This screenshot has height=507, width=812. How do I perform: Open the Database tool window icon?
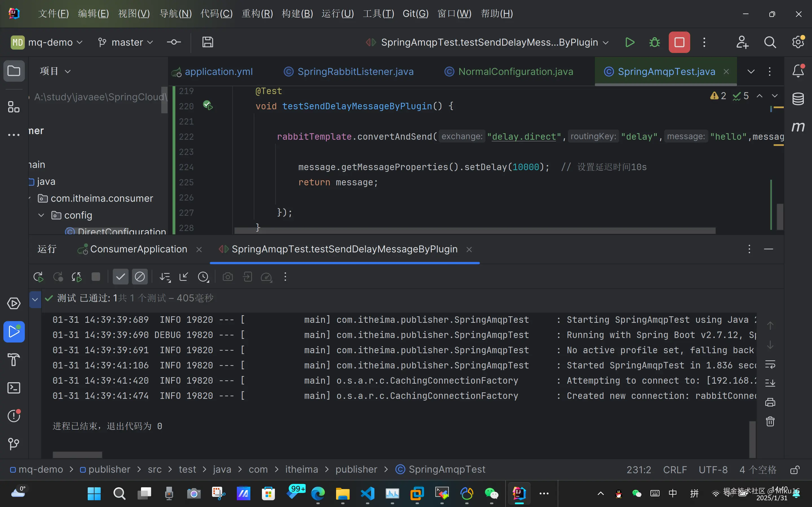click(798, 99)
